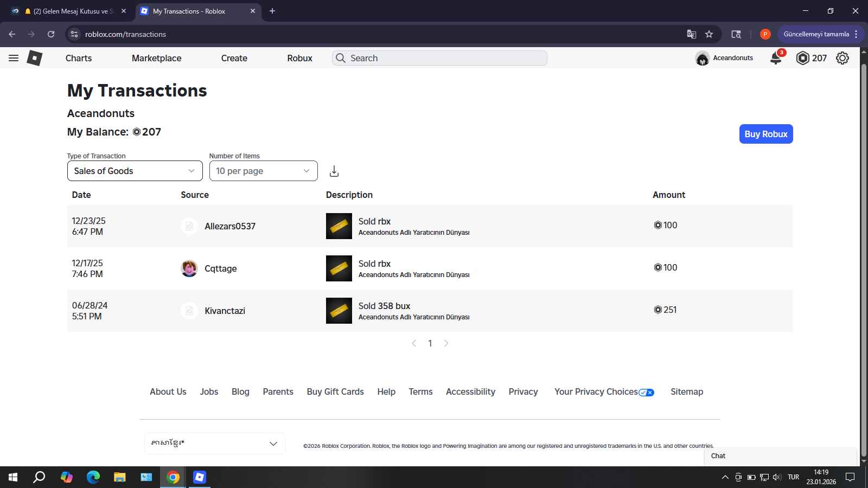Open the Marketplace navigation item
This screenshot has height=488, width=868.
pos(157,58)
